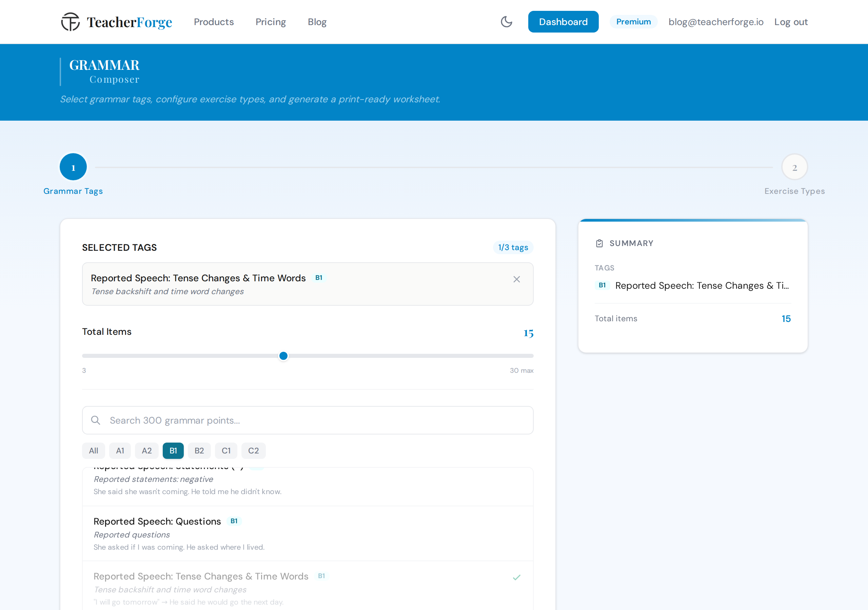Filter grammar points by B2 level
868x610 pixels.
click(x=199, y=450)
